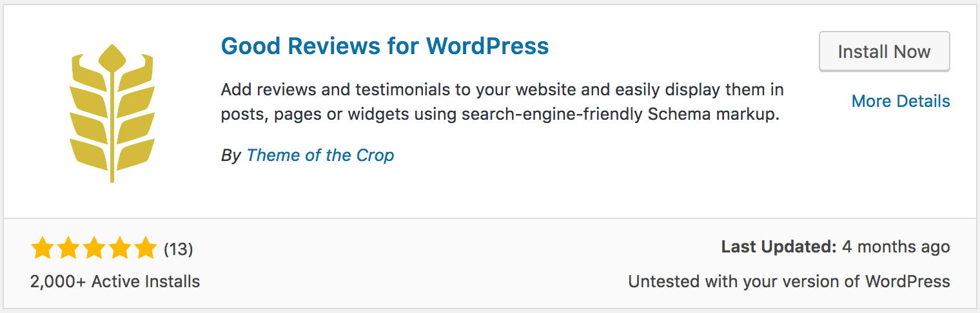Click the Untested with your version notice
980x313 pixels.
click(789, 281)
